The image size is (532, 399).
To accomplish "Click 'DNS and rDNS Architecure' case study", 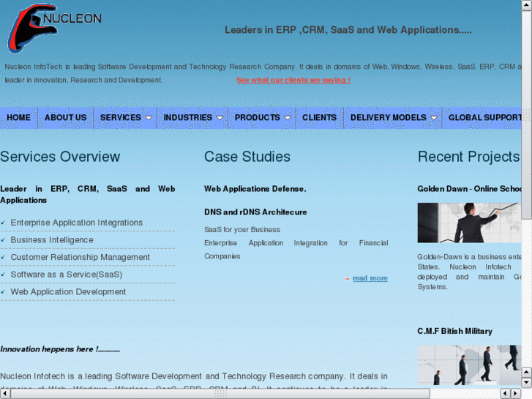I will click(255, 212).
